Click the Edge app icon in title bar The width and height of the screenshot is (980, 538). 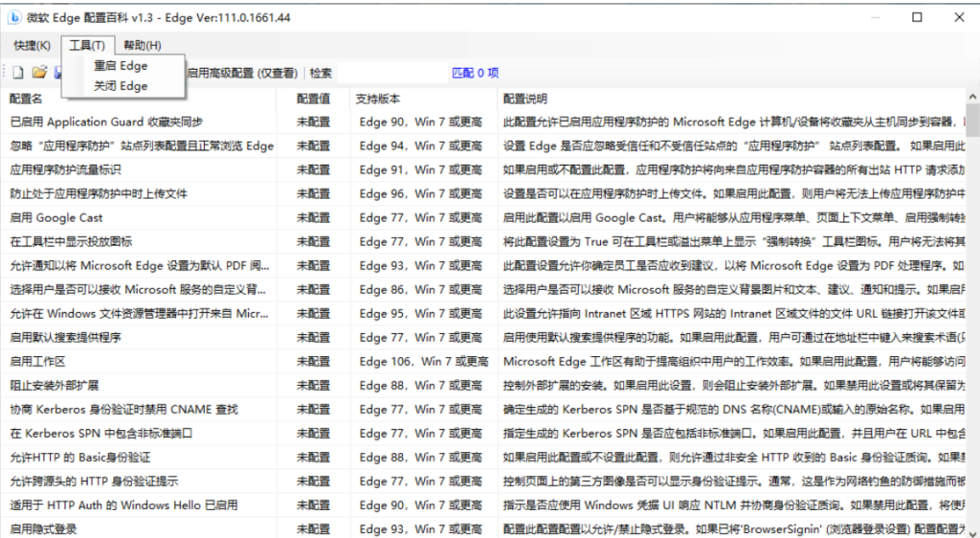click(x=14, y=17)
